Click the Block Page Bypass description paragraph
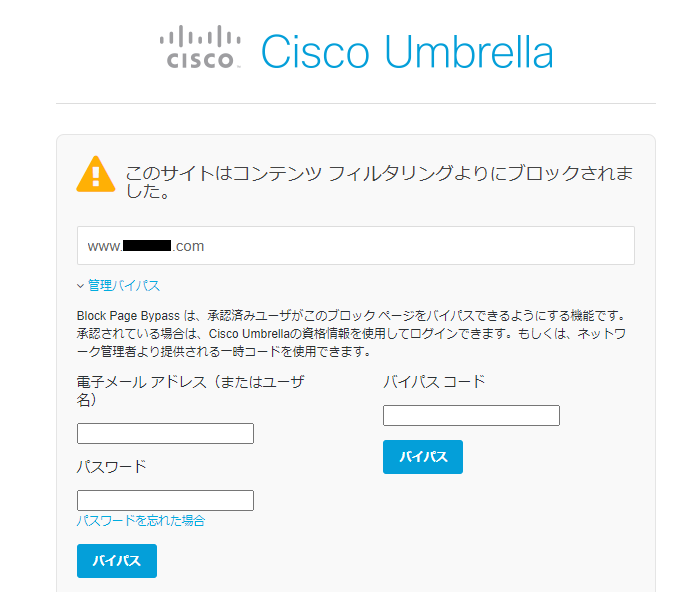This screenshot has height=592, width=699. click(352, 333)
